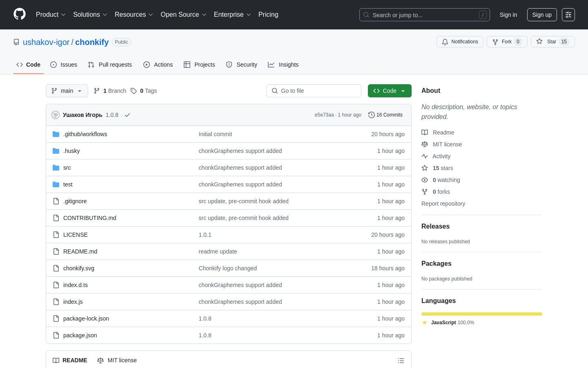Click the scales icon next to MIT license
The height and width of the screenshot is (368, 588).
point(425,144)
